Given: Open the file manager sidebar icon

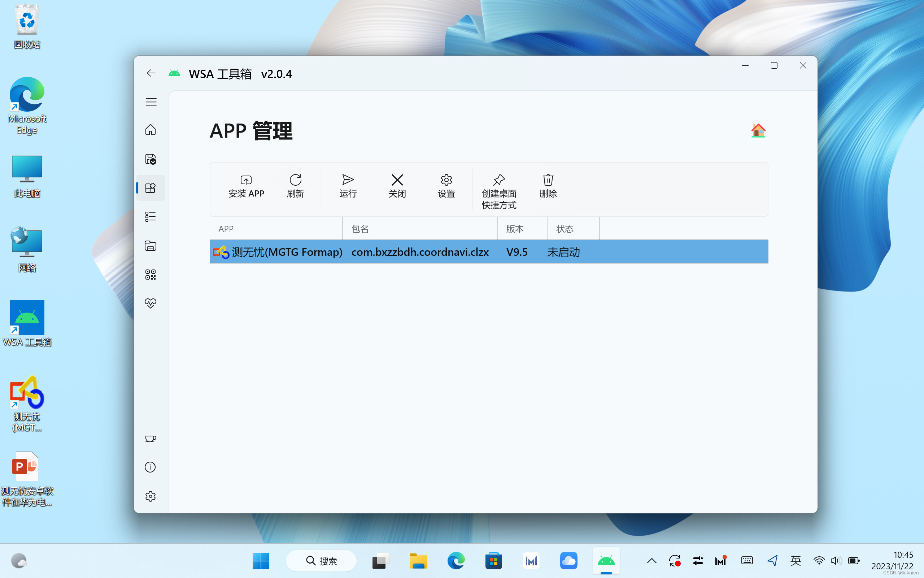Looking at the screenshot, I should (151, 246).
